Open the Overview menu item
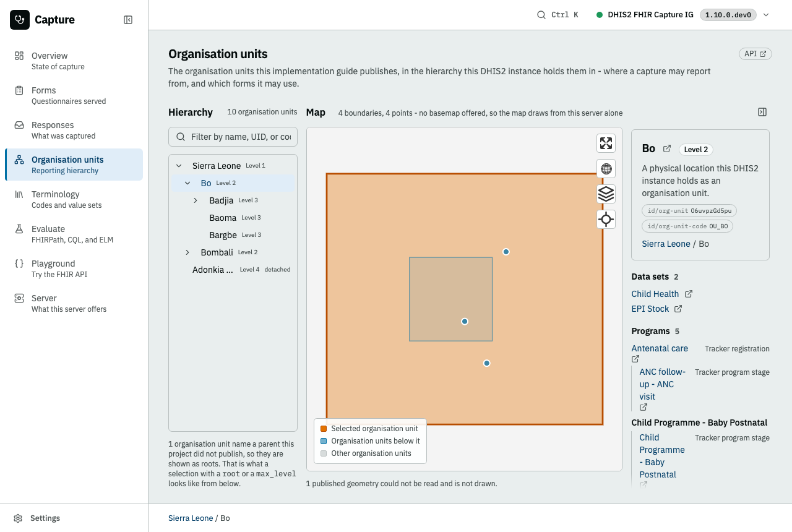 (74, 61)
